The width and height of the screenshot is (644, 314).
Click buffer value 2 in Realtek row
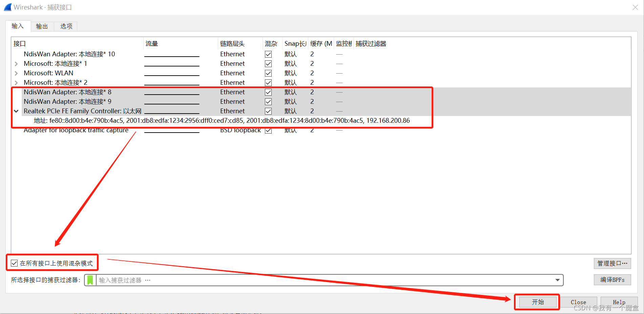pos(312,111)
